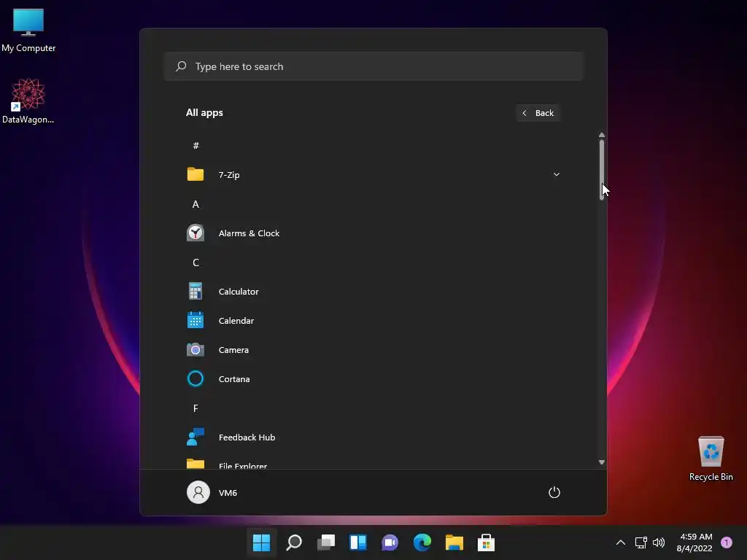Click the Cortana label text
747x560 pixels.
[x=234, y=379]
